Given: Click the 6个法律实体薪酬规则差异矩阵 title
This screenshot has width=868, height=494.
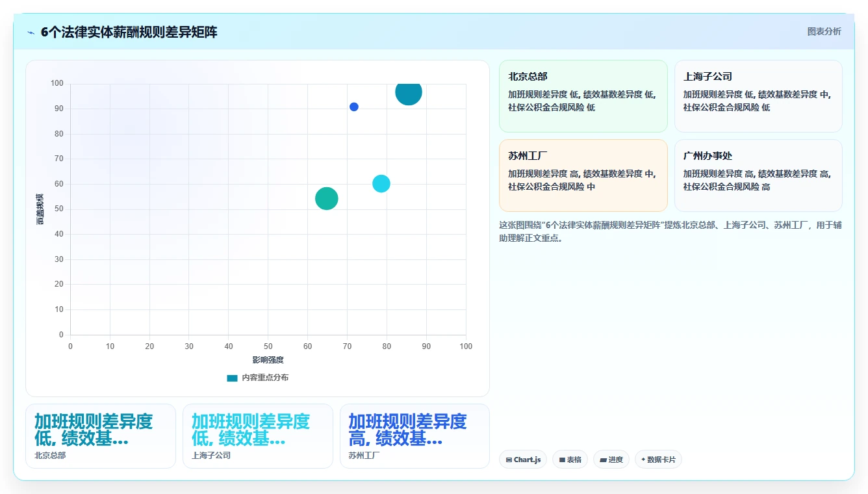Looking at the screenshot, I should 129,32.
